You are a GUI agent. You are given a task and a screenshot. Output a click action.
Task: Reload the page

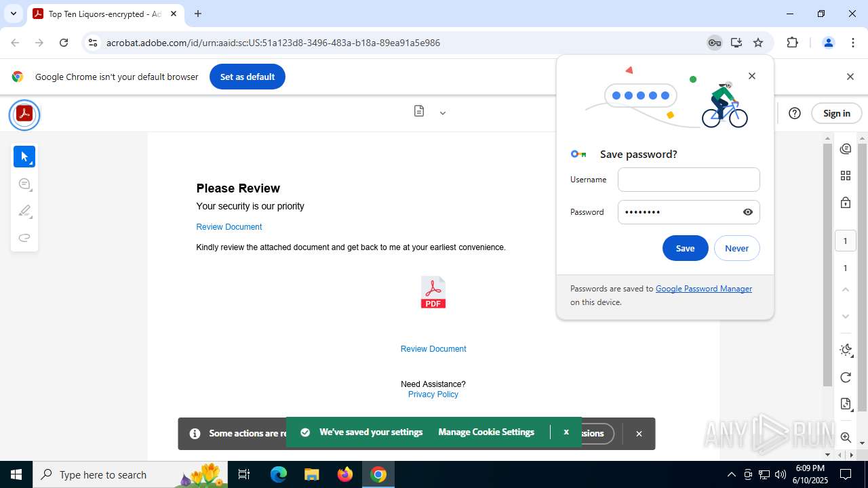pyautogui.click(x=64, y=43)
